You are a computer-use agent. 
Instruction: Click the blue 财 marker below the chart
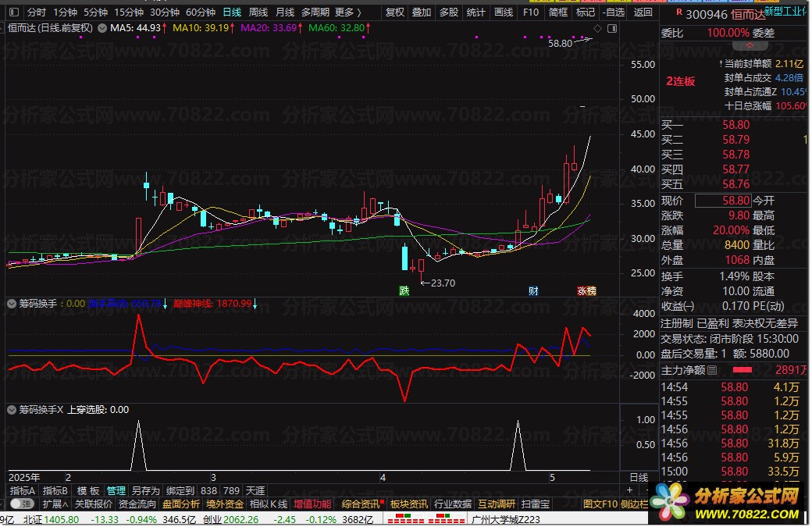coord(533,291)
